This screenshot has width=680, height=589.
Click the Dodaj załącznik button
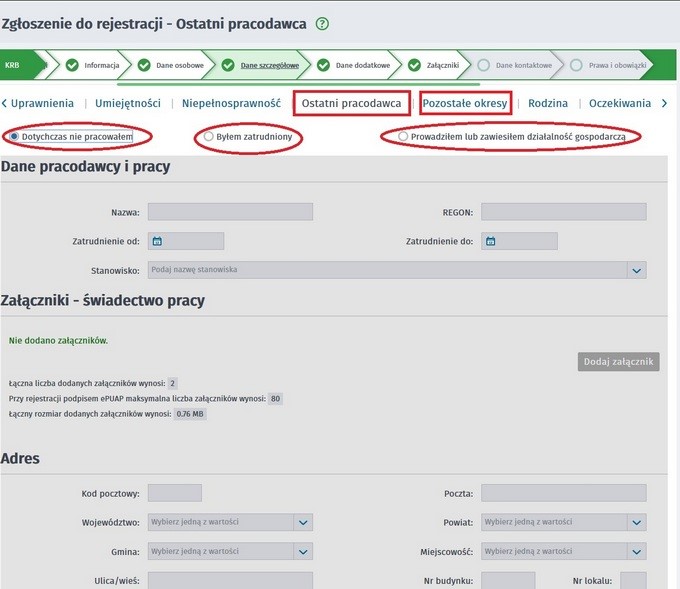pyautogui.click(x=618, y=362)
